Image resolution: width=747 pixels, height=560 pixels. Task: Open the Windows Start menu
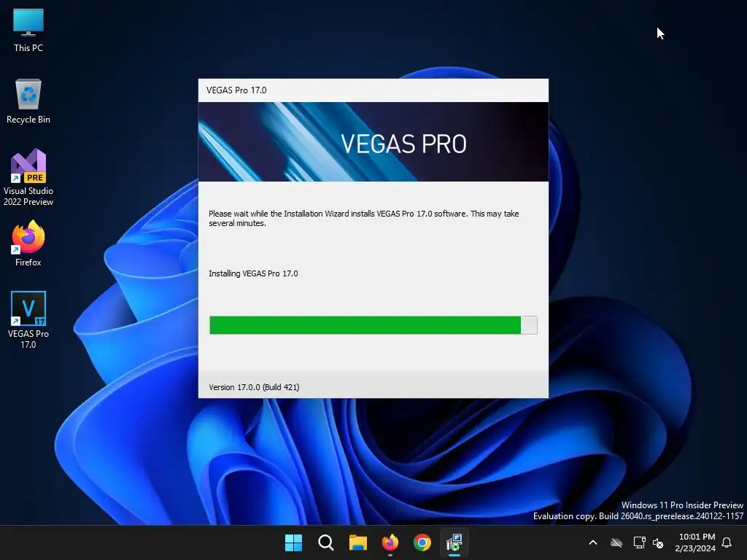point(293,542)
